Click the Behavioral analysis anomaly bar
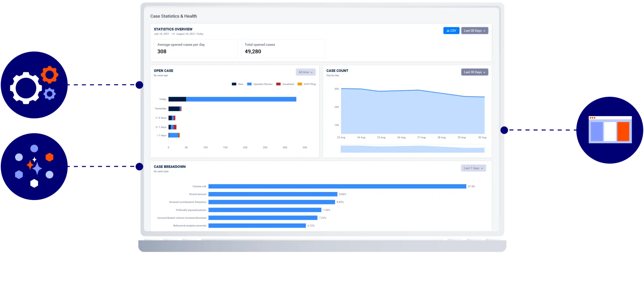The height and width of the screenshot is (284, 644). point(257,226)
